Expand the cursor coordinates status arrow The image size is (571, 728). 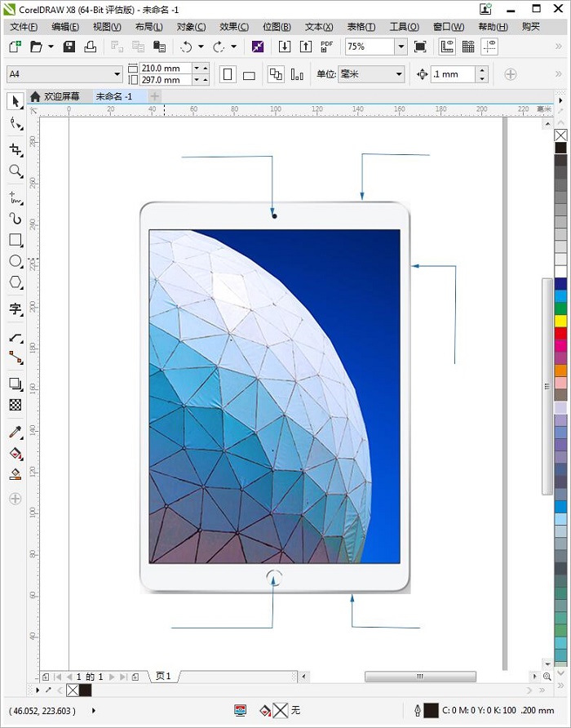95,710
